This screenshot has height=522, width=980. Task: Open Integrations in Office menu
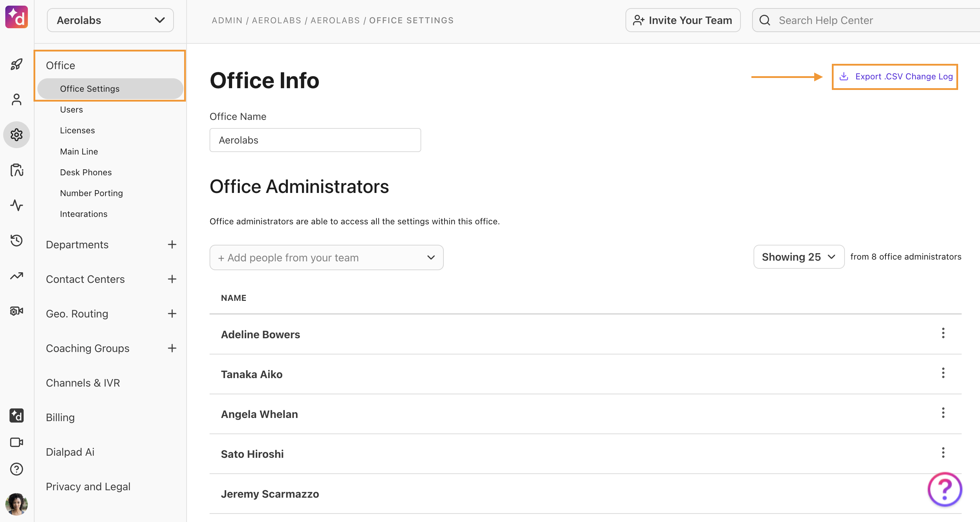(x=83, y=214)
